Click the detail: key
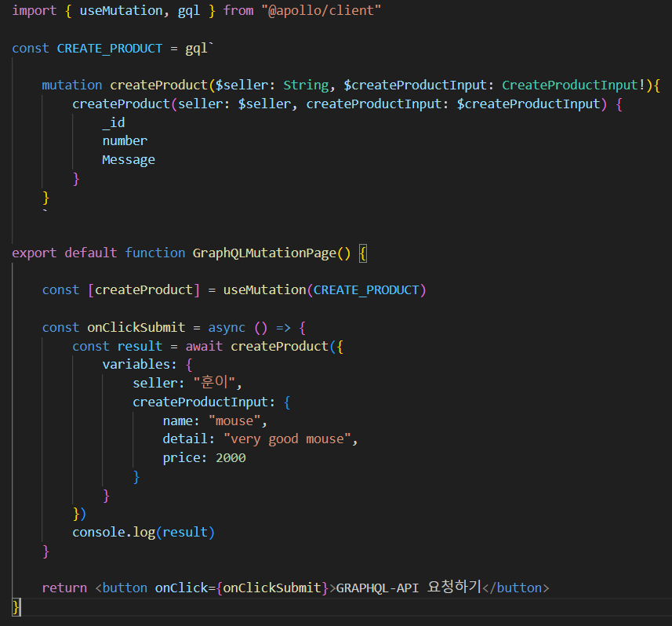672x626 pixels. click(x=188, y=439)
